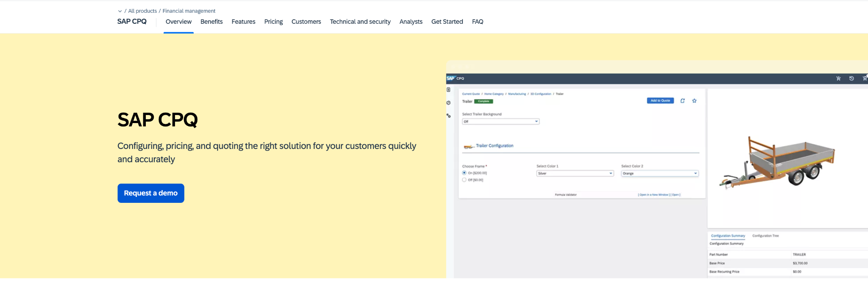Click the [ Open ] link by Formula Validator
Viewport: 868px width, 286px height.
(x=675, y=195)
